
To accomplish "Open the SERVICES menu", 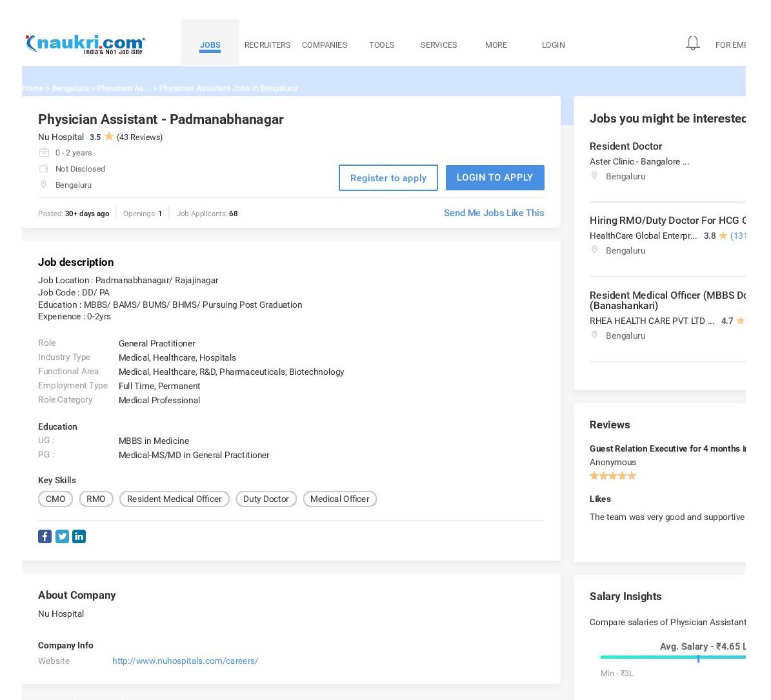I will tap(439, 45).
